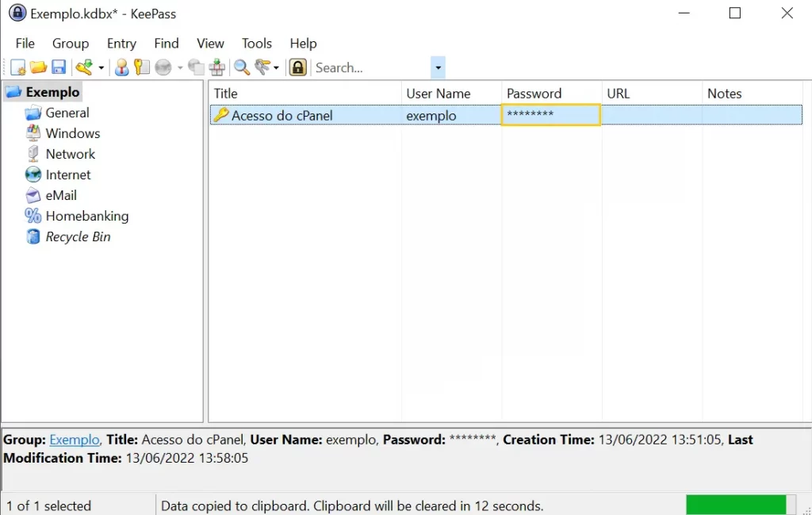Open the Tools menu
812x515 pixels.
coord(257,44)
